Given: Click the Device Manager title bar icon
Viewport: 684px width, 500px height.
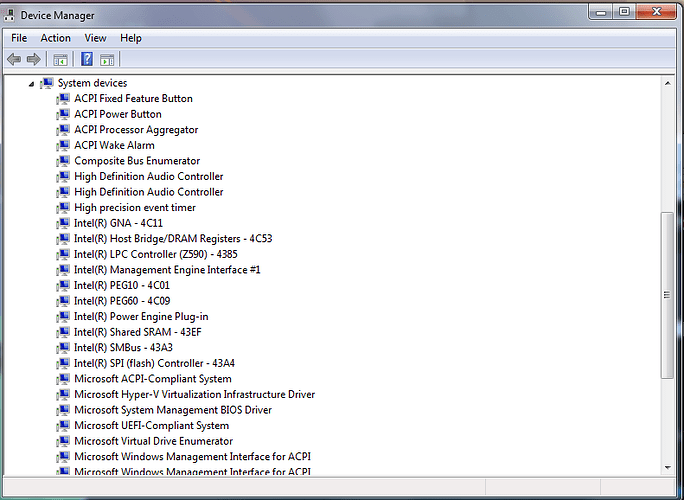Looking at the screenshot, I should [x=9, y=15].
